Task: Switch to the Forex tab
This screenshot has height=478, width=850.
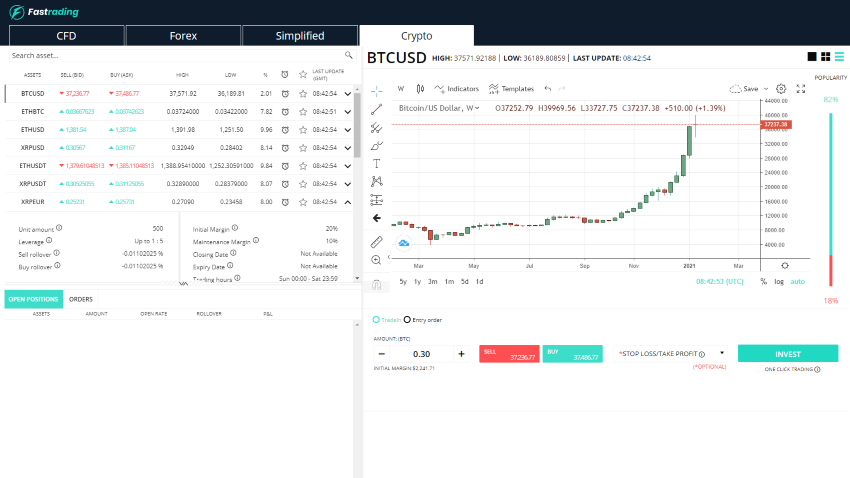Action: coord(183,36)
